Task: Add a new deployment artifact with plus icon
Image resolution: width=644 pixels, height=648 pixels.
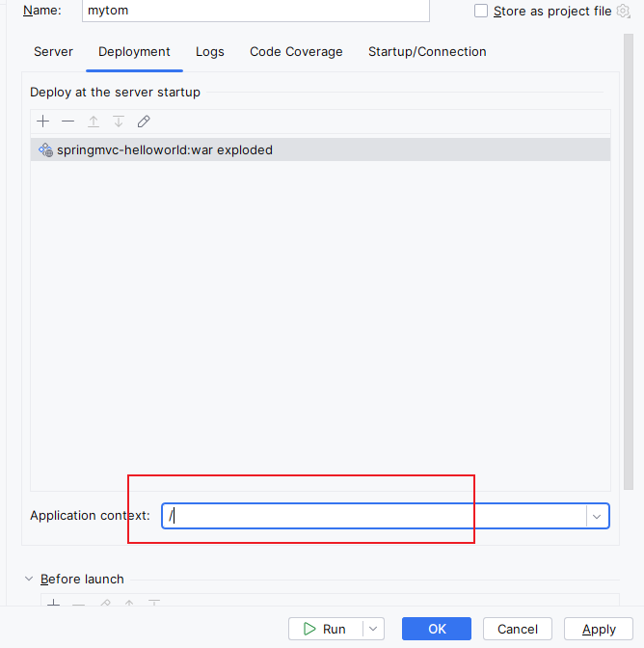Action: pyautogui.click(x=43, y=121)
